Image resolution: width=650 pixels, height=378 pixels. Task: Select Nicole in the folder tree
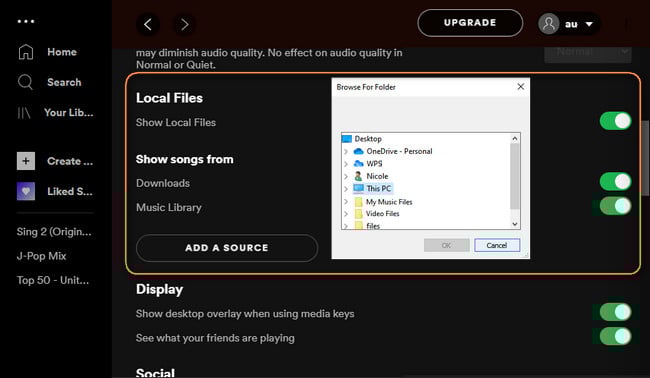(x=377, y=176)
